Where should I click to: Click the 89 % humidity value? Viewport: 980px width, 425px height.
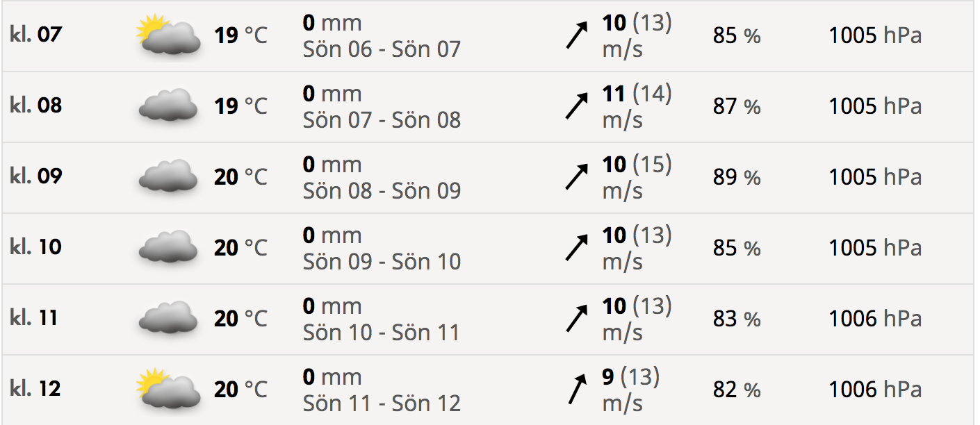coord(737,178)
